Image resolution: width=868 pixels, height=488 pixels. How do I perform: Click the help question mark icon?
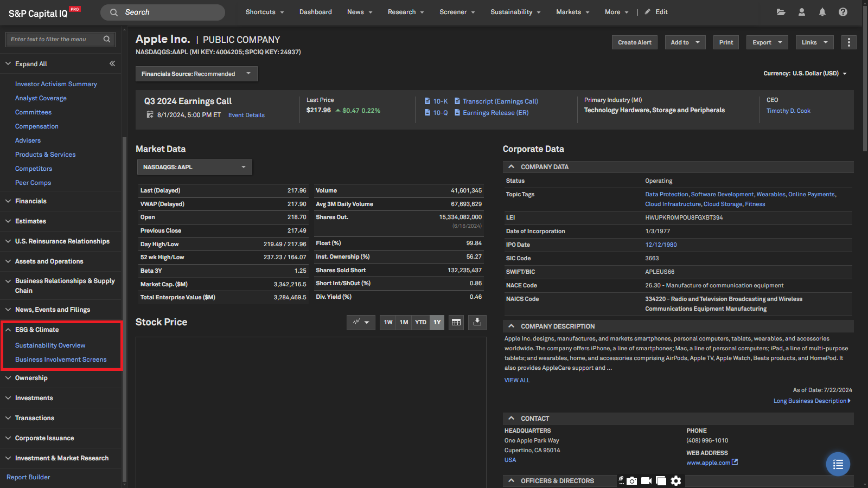(843, 12)
